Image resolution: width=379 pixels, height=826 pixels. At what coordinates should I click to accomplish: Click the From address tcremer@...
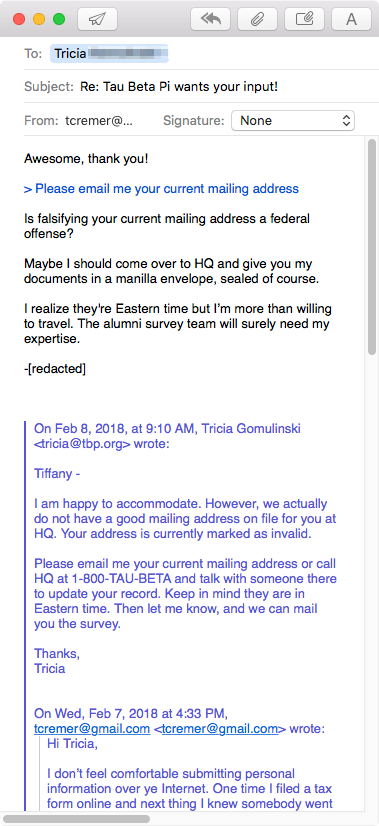point(99,121)
